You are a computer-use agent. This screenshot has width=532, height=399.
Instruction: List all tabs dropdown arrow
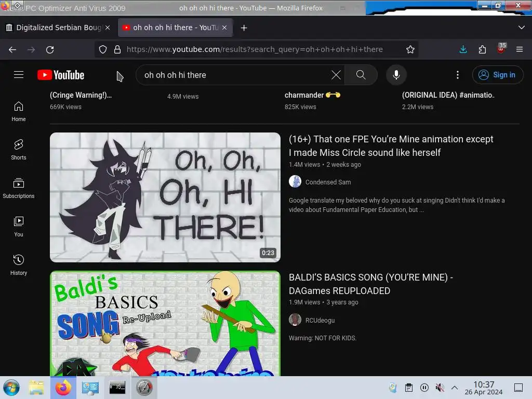tap(522, 28)
